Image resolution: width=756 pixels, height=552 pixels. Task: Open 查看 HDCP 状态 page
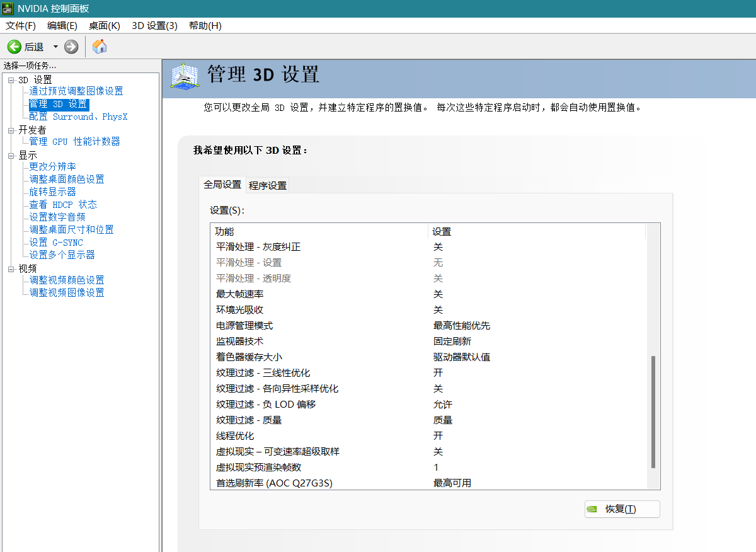pyautogui.click(x=63, y=205)
